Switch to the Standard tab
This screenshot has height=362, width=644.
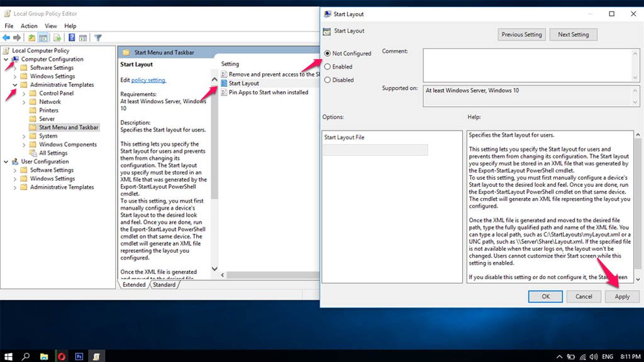point(164,285)
